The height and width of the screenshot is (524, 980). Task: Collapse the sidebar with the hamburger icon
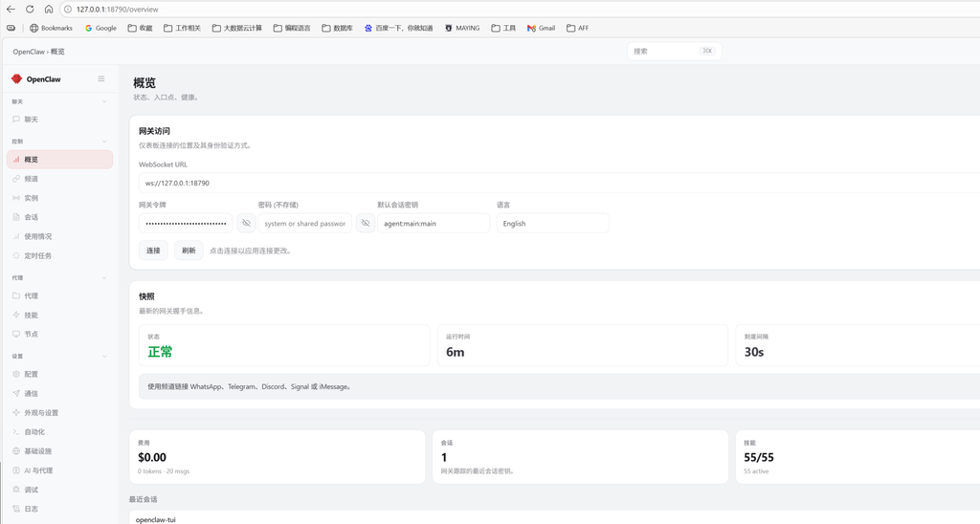pyautogui.click(x=101, y=79)
